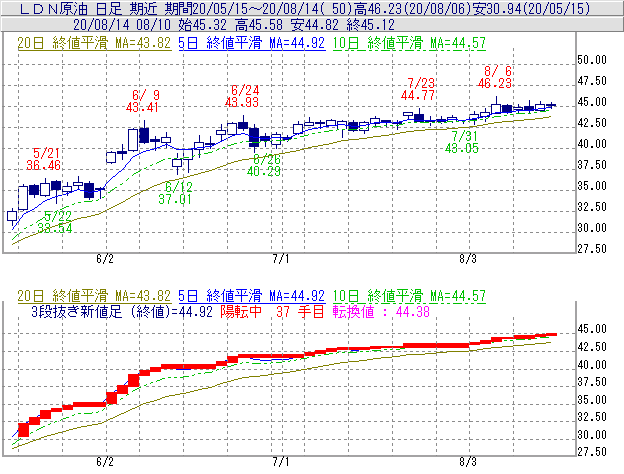
Task: Click the 47.50 price axis label in upper chart
Action: (x=592, y=81)
